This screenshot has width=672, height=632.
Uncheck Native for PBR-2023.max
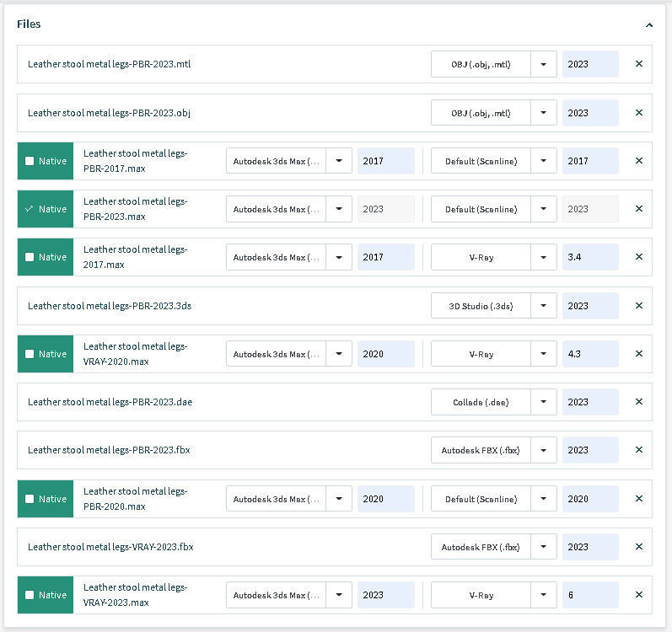point(30,209)
